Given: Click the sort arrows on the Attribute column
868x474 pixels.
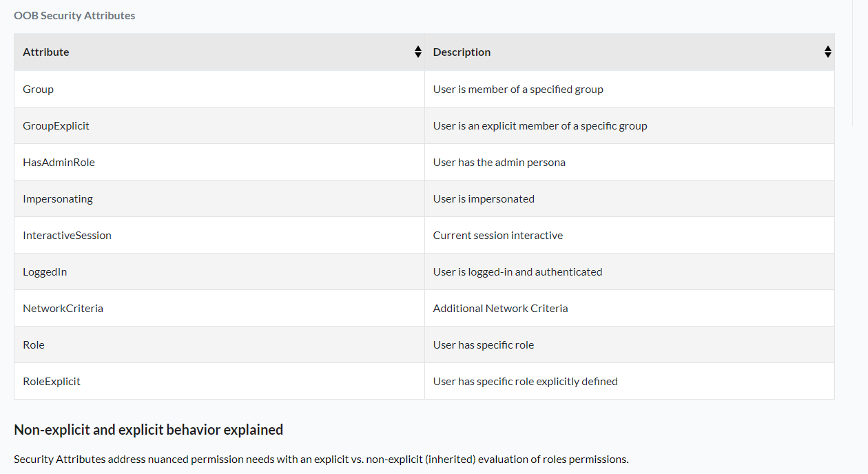Looking at the screenshot, I should [x=417, y=51].
